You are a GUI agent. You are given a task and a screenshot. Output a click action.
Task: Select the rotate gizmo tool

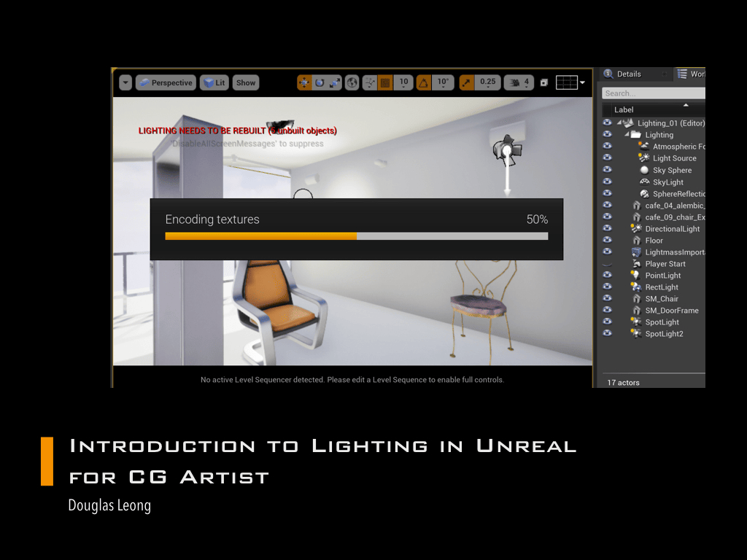[x=320, y=83]
